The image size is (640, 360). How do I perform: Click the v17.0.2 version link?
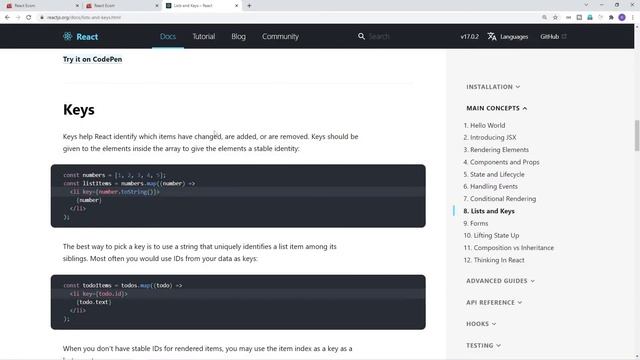point(469,36)
